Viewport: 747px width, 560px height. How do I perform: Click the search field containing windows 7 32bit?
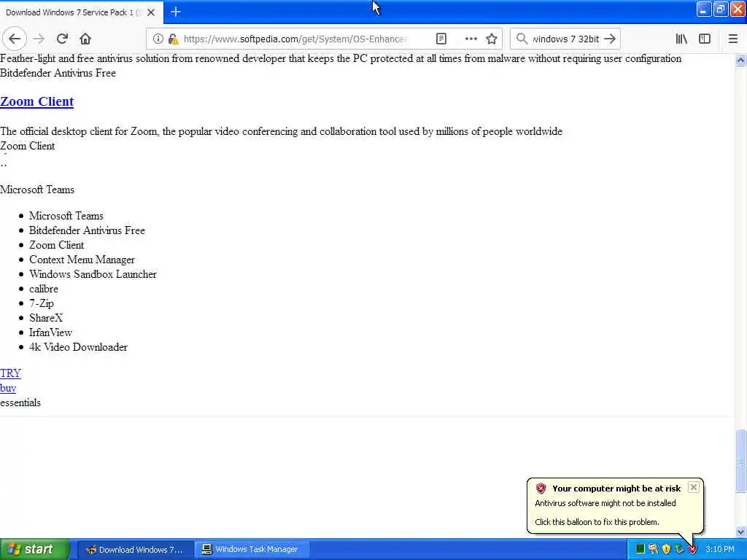tap(565, 39)
